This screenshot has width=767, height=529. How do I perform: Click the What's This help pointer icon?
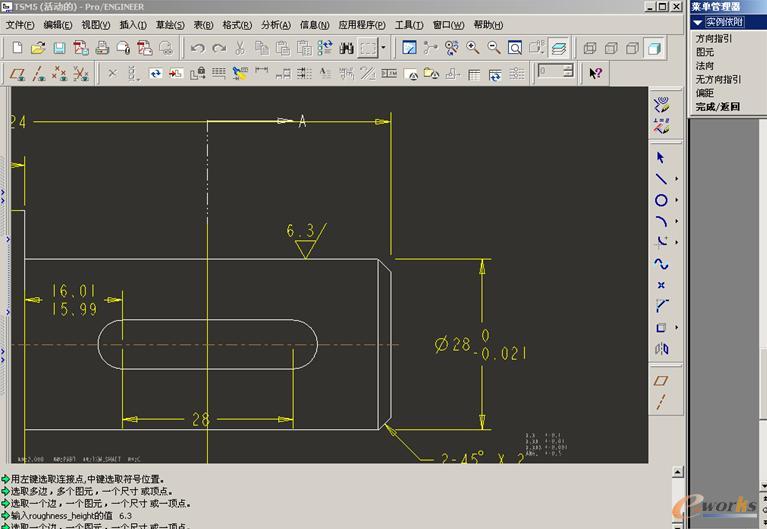(595, 73)
